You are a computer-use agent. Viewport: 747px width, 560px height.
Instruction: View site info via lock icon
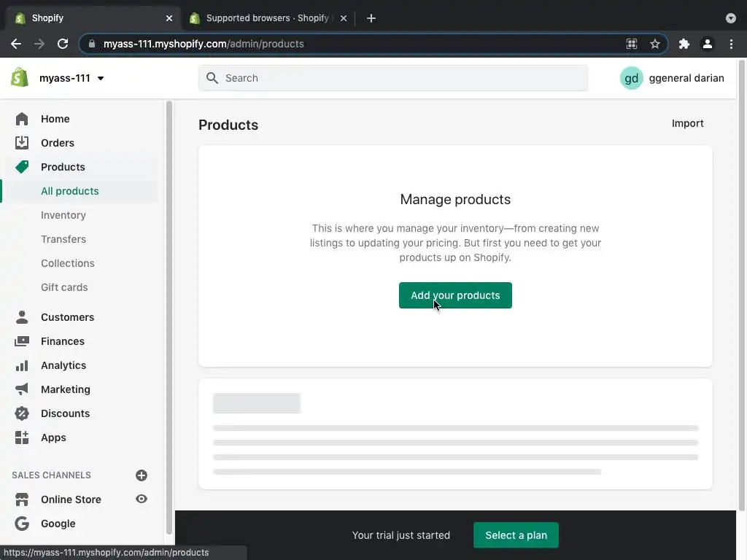point(92,44)
